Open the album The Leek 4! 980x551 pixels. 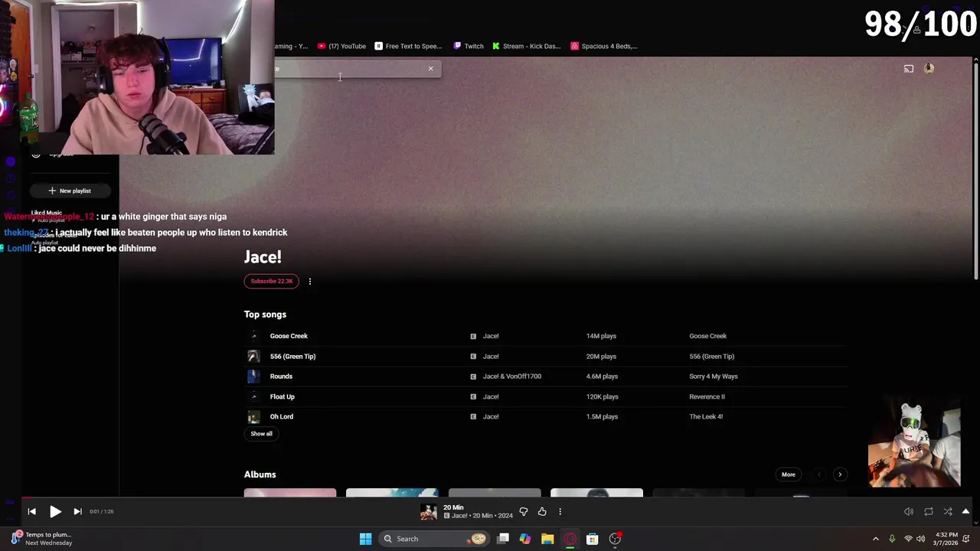(706, 417)
